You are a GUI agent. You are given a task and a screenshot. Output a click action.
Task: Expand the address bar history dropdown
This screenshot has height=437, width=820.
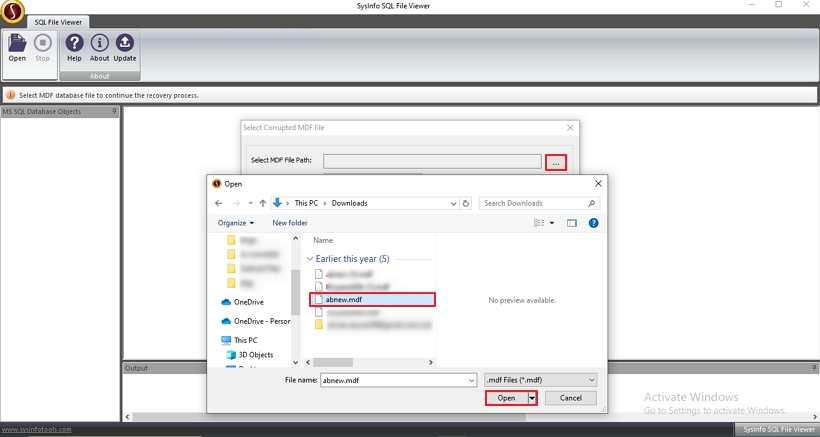point(453,203)
